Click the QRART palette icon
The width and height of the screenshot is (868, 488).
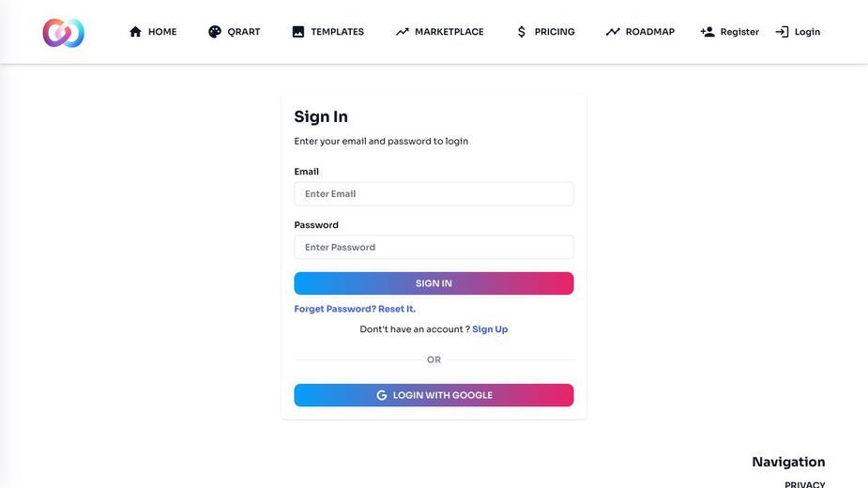pos(215,32)
